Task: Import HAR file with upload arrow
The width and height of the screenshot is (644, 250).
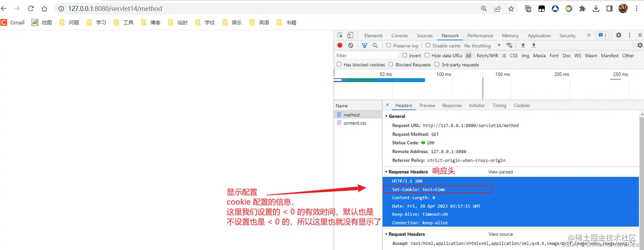Action: click(x=523, y=45)
